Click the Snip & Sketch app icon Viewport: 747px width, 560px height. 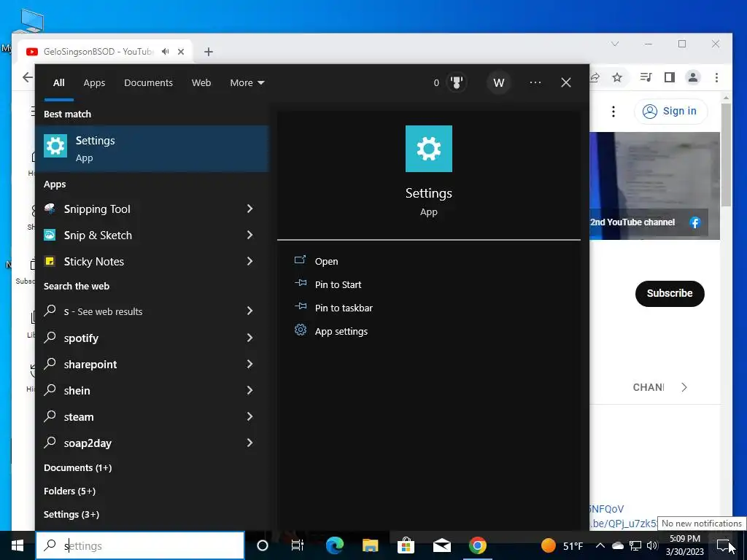click(50, 235)
